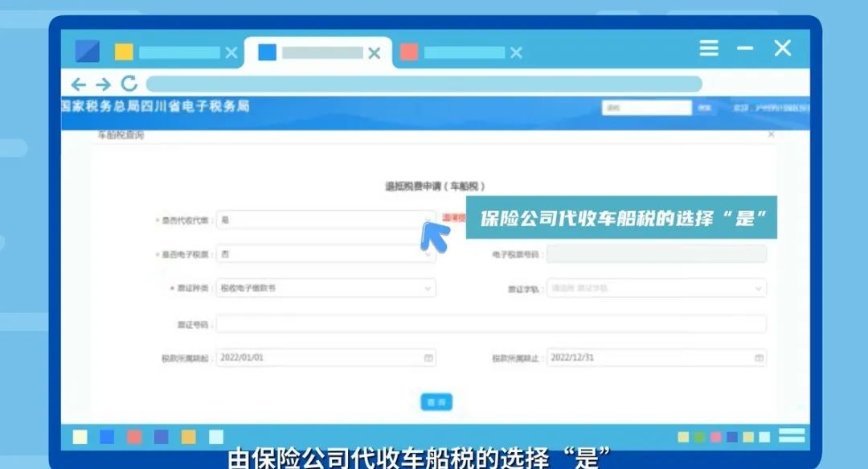Open the 是否代收代缴 dropdown
This screenshot has height=469, width=868.
point(326,220)
